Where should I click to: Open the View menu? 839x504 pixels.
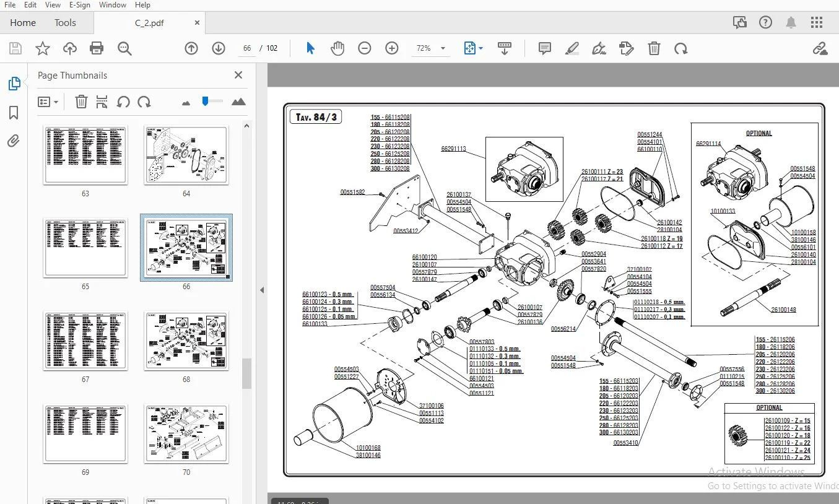point(53,5)
